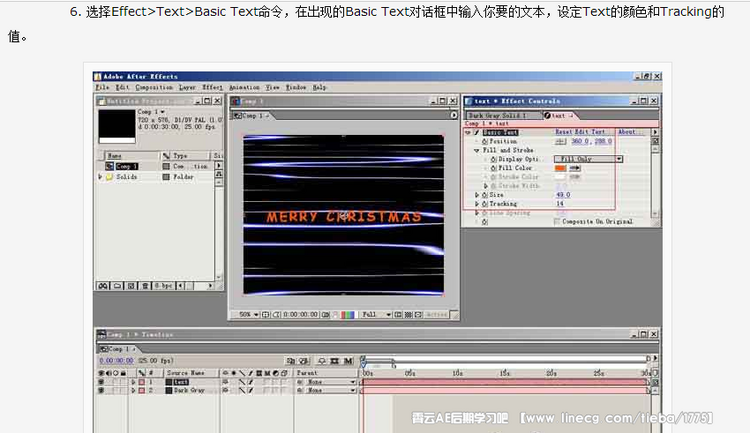This screenshot has width=750, height=433.
Task: Hide the Dark Gray layer with its eye icon
Action: [101, 390]
